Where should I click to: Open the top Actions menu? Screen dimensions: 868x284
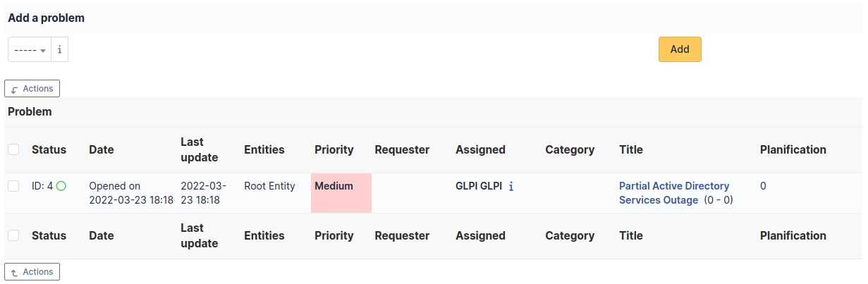pyautogui.click(x=32, y=89)
